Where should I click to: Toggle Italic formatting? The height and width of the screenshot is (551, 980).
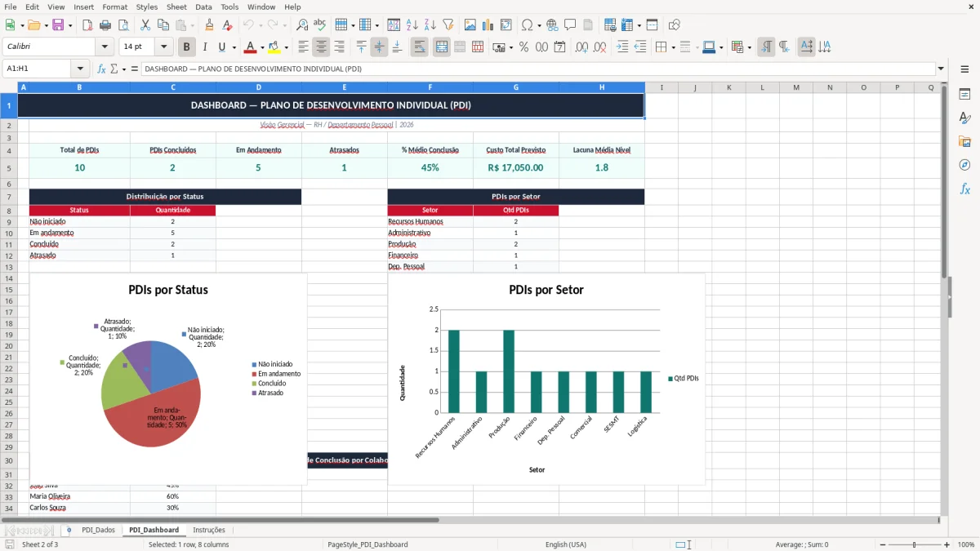click(205, 47)
